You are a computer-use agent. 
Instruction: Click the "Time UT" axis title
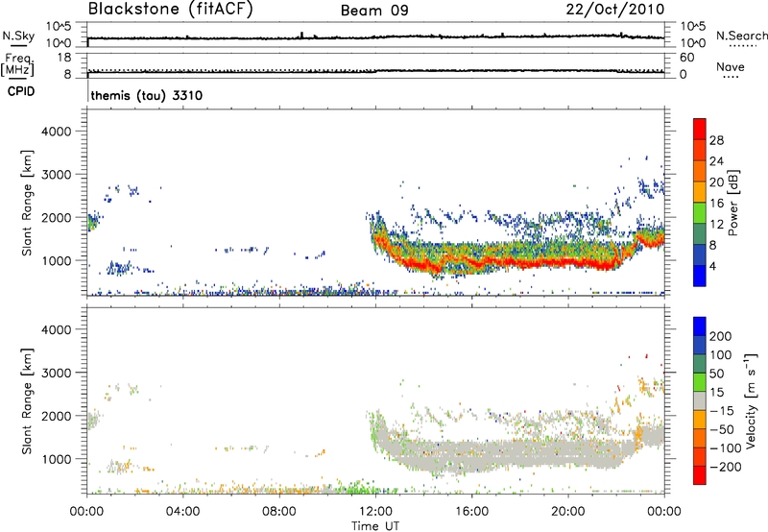375,526
